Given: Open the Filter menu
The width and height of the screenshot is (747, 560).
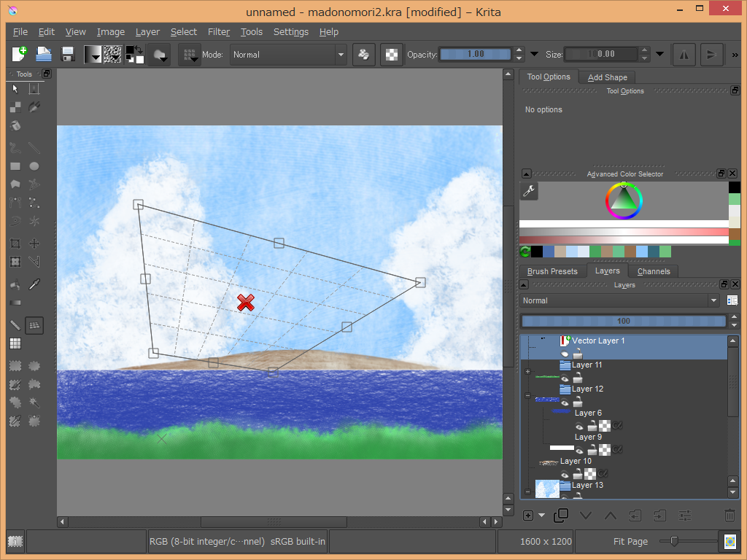Looking at the screenshot, I should coord(219,32).
